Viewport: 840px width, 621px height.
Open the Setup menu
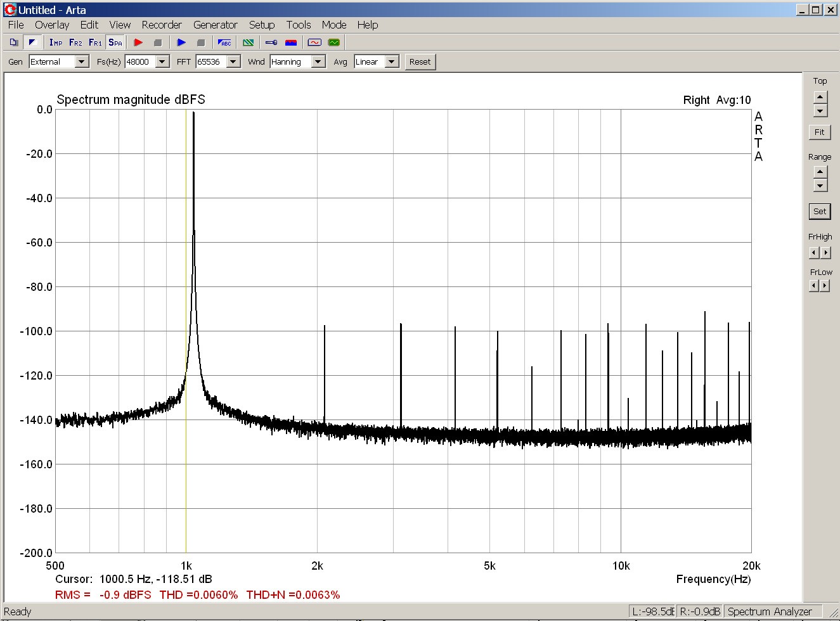[262, 25]
